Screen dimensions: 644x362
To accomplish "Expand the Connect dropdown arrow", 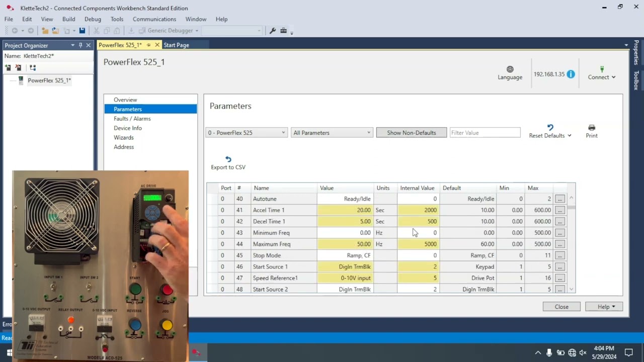I will (x=613, y=77).
